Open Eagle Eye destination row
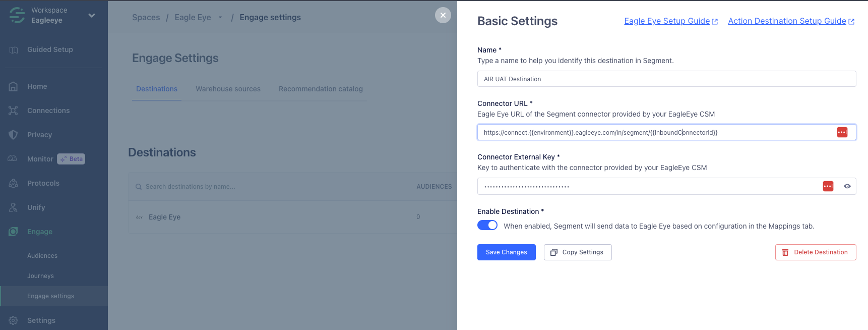868x330 pixels. pos(292,217)
